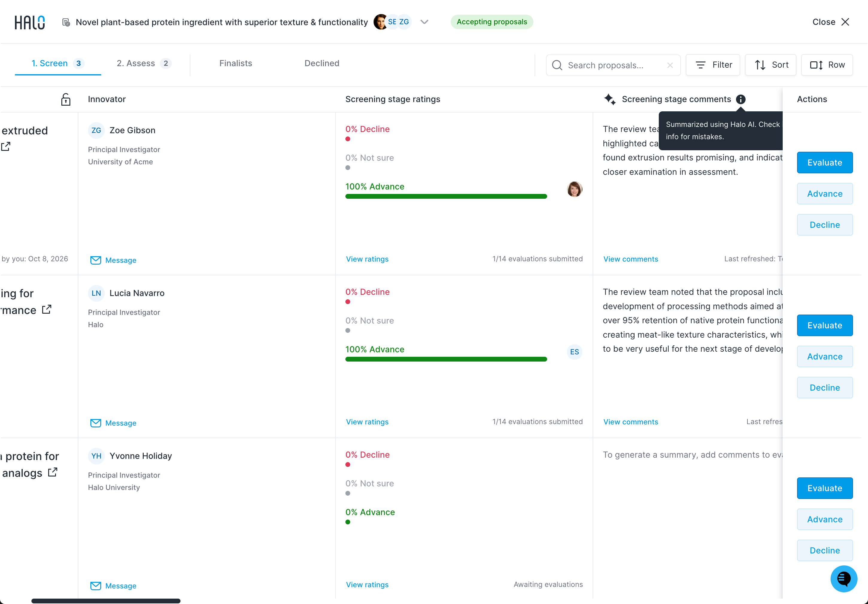Click Lucia Navarro's 100% Advance progress bar
This screenshot has width=868, height=604.
pyautogui.click(x=446, y=359)
